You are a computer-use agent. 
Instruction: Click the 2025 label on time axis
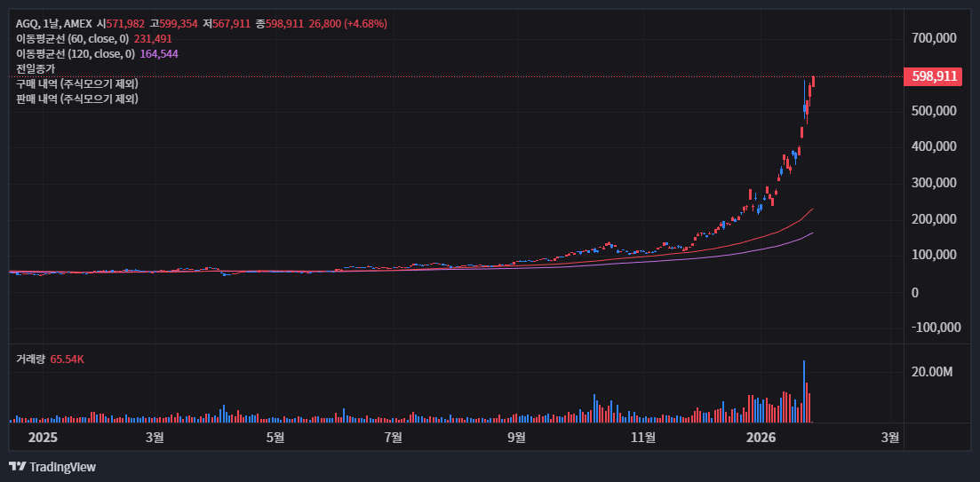(x=43, y=437)
